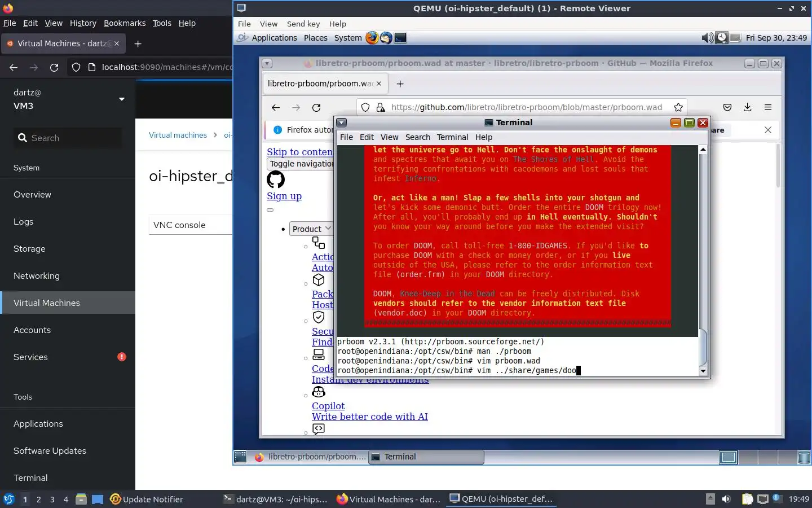Open the Pocket icon in guest Firefox toolbar
Viewport: 812px width, 508px height.
pos(727,107)
